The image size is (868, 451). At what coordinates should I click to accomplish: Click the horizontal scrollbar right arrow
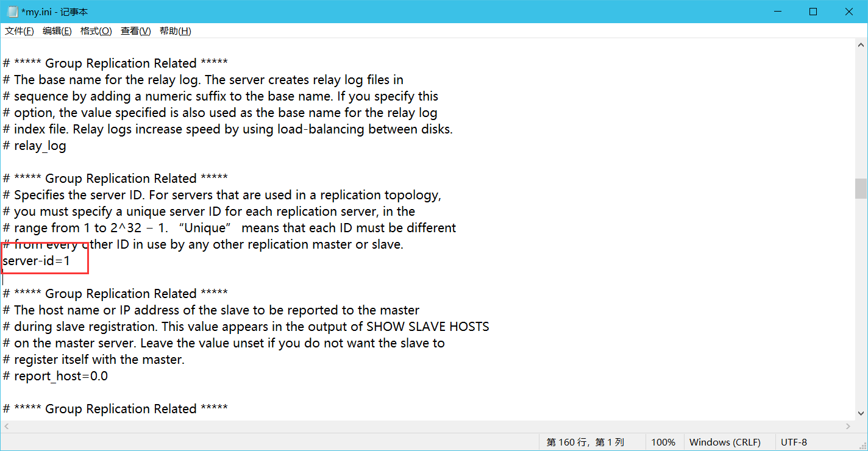pyautogui.click(x=848, y=427)
